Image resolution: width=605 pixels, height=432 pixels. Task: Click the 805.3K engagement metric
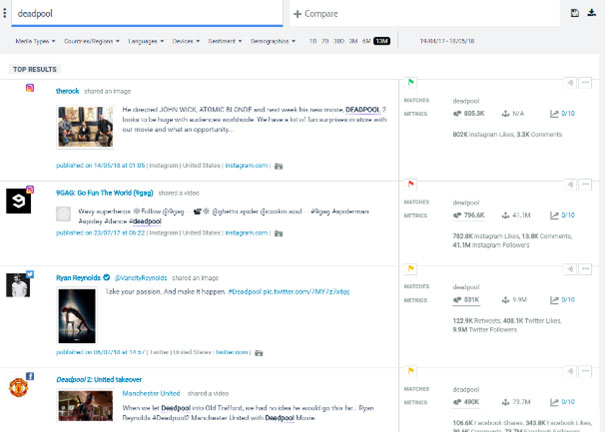(469, 113)
